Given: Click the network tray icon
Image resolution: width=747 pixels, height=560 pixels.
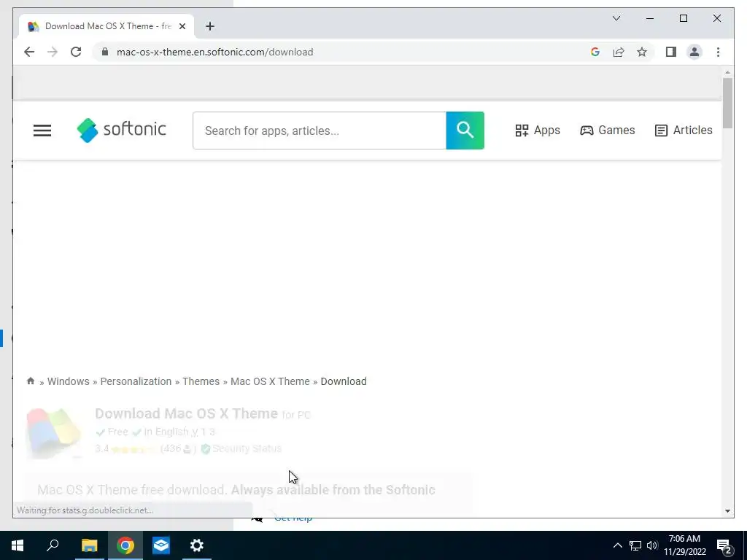Looking at the screenshot, I should (635, 545).
